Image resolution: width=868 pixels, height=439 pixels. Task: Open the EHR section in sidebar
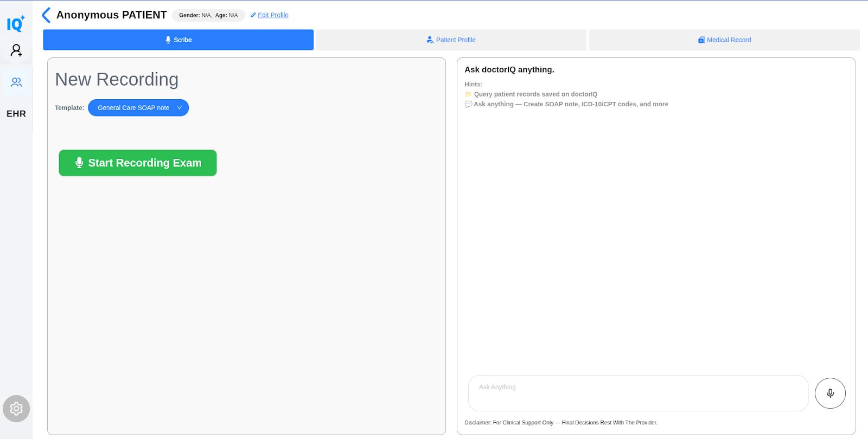pos(16,114)
